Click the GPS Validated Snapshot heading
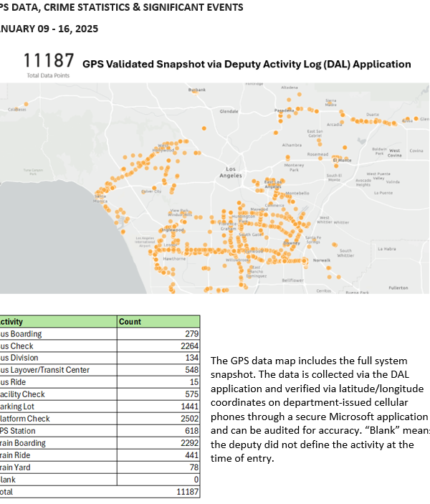The image size is (430, 504). pos(247,64)
